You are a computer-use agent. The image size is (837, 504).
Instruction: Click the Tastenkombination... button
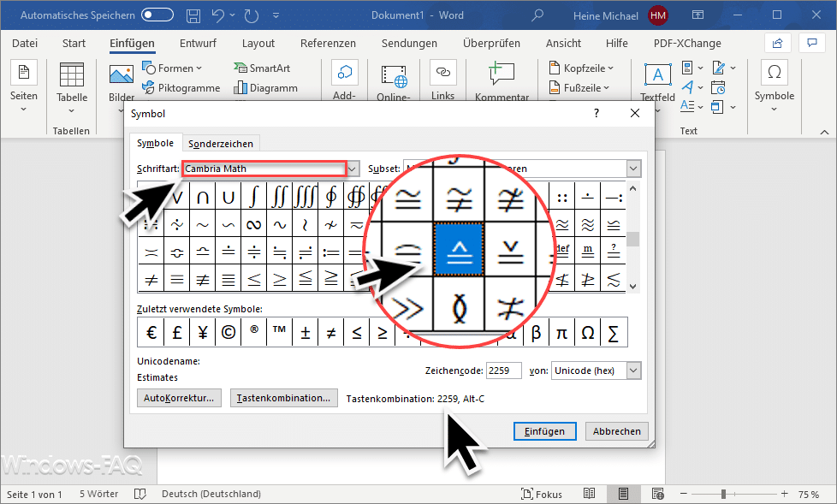coord(283,398)
